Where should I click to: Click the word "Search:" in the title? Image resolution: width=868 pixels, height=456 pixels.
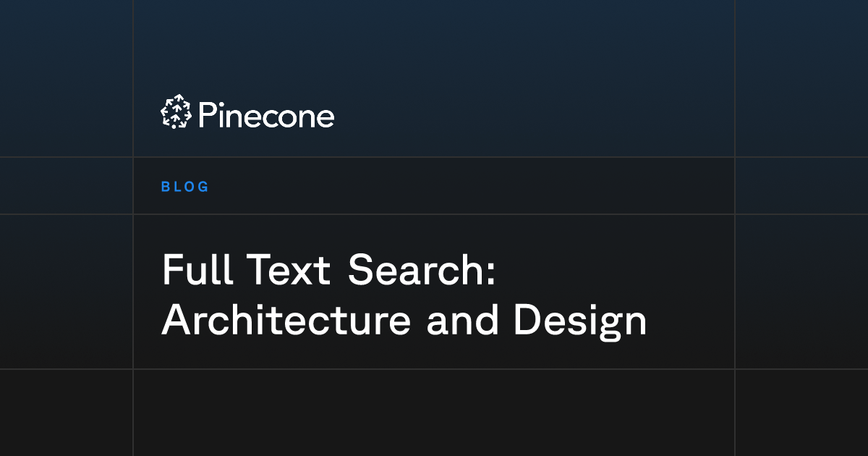point(422,269)
